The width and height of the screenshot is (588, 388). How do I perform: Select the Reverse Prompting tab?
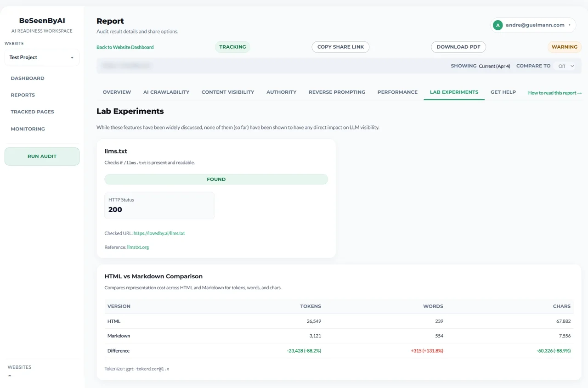[337, 92]
